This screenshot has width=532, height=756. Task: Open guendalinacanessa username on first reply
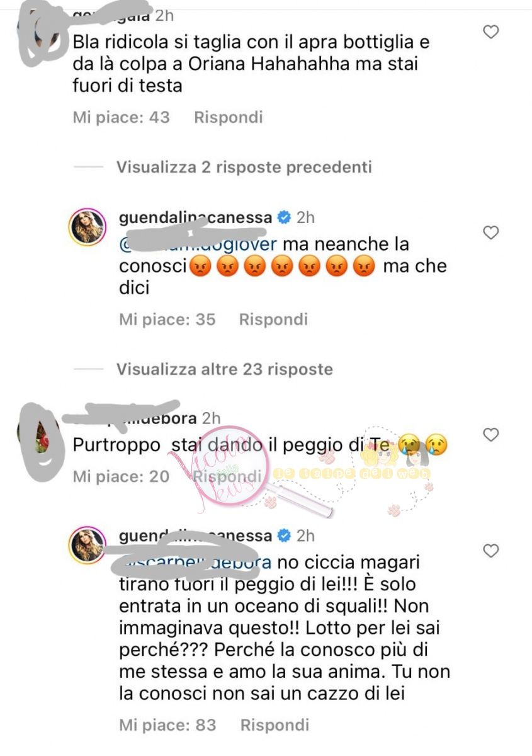[195, 218]
